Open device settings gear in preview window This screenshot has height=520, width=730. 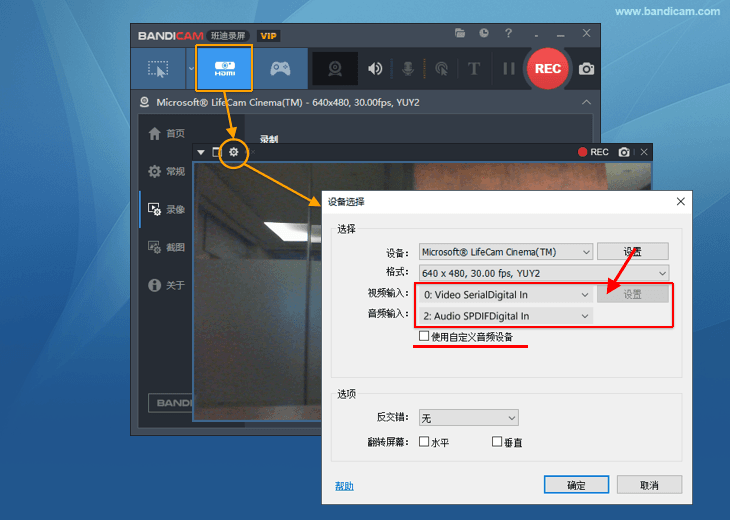pos(234,152)
